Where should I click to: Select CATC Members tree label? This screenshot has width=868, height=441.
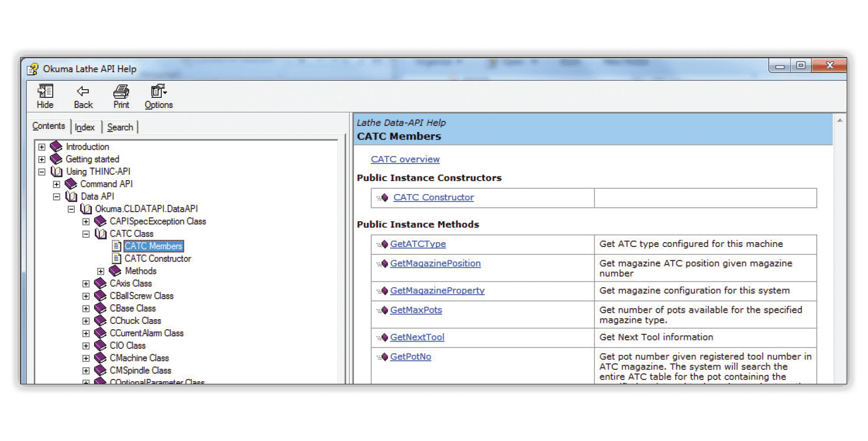point(154,246)
